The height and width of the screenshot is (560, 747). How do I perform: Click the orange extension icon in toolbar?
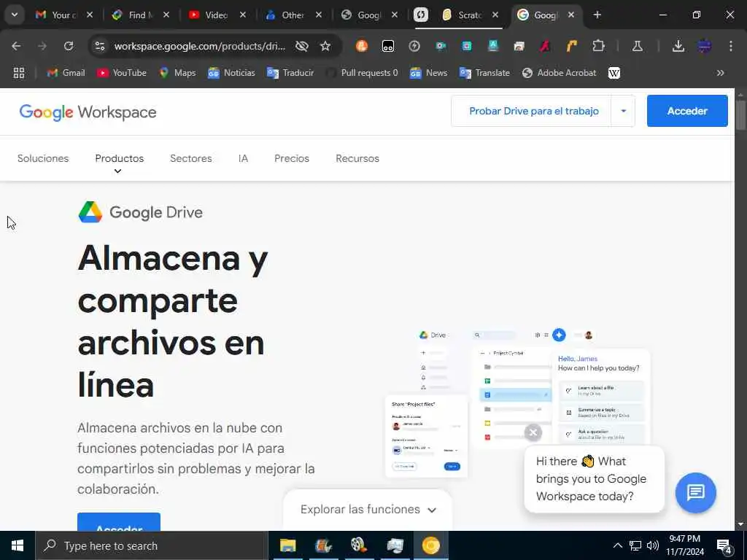coord(362,46)
